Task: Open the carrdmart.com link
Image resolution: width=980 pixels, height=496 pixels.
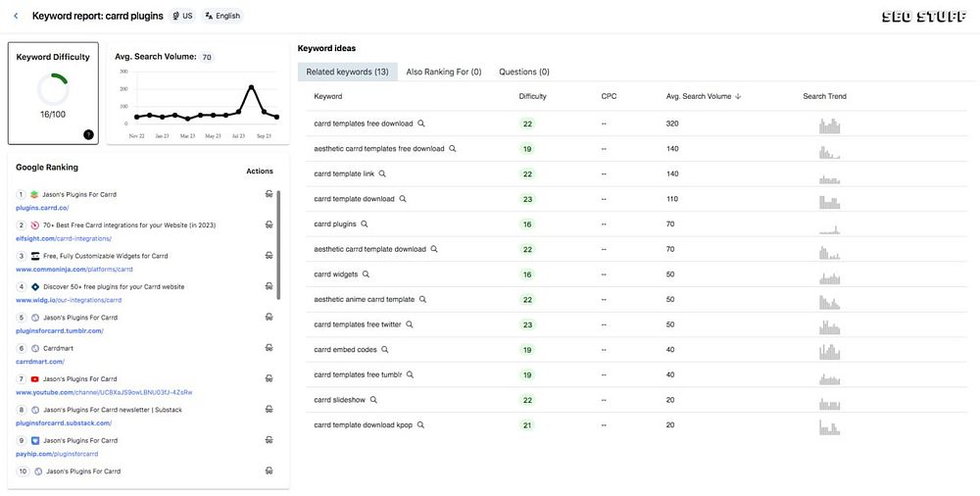Action: coord(39,361)
